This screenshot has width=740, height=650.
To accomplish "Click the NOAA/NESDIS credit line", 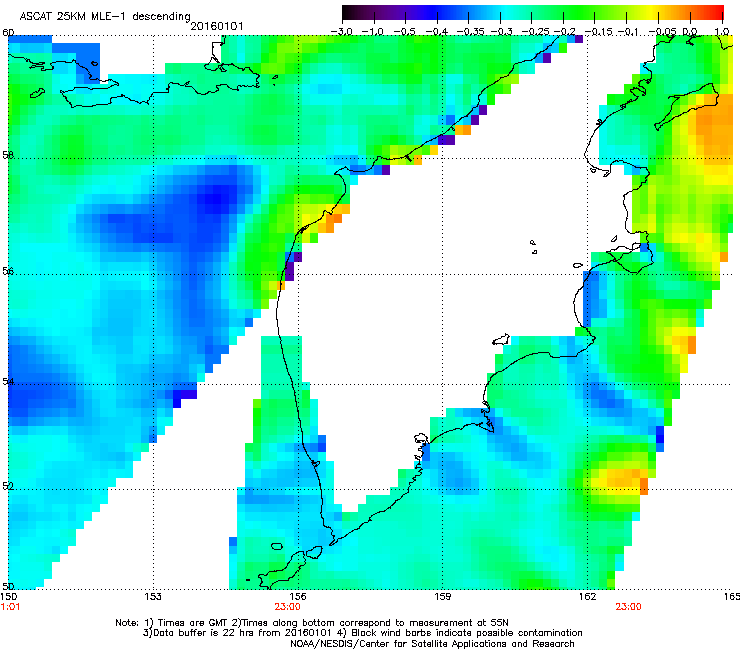I will click(x=432, y=643).
